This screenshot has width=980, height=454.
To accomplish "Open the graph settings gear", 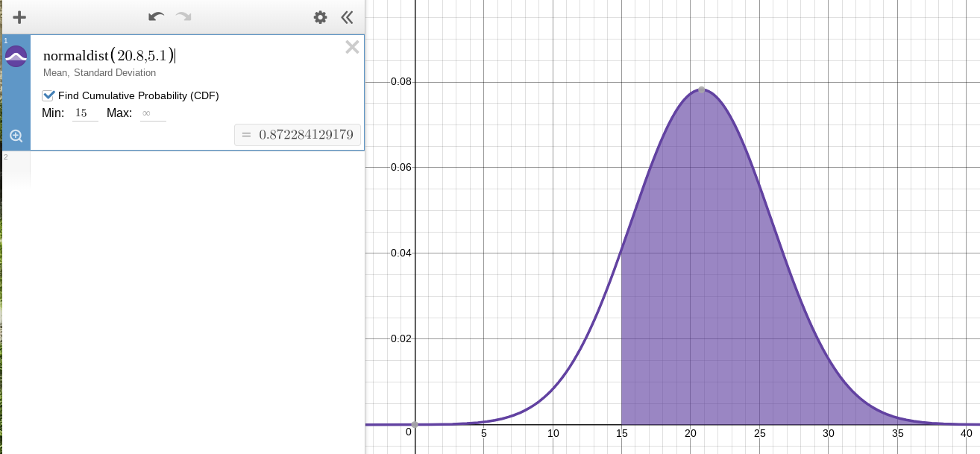I will 320,16.
